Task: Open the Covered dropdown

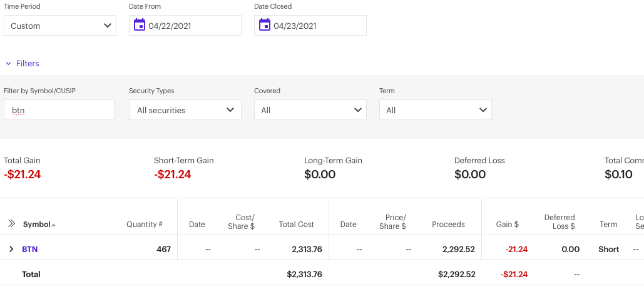Action: (310, 110)
